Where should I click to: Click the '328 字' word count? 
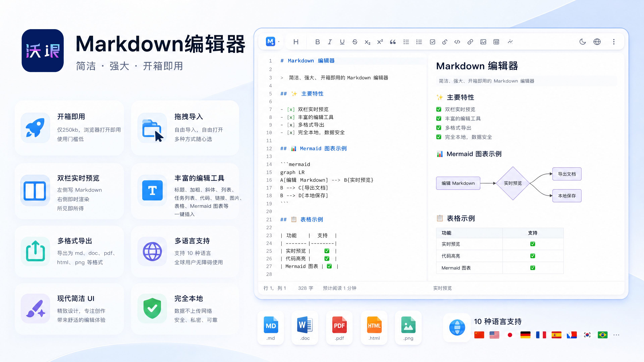306,288
